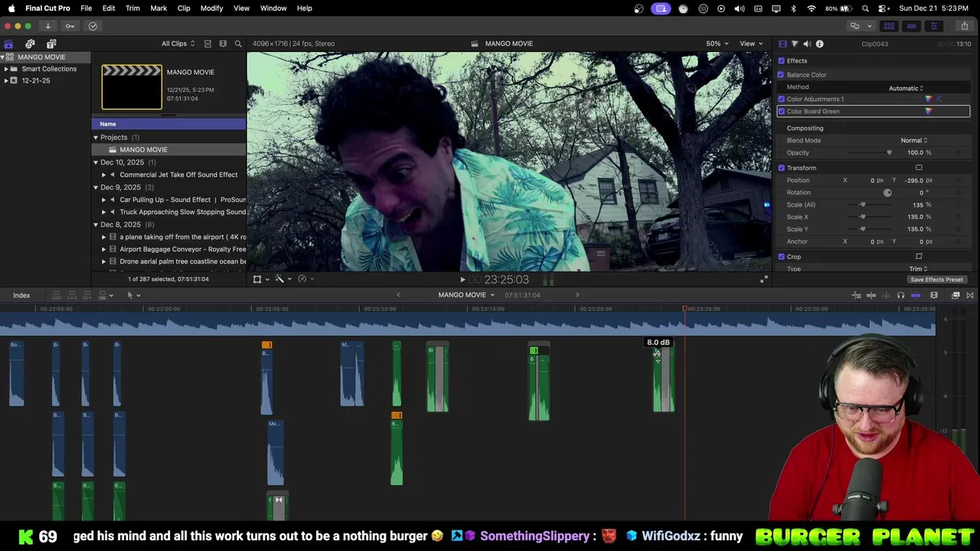This screenshot has width=980, height=551.
Task: Enter full screen viewer with arrows icon
Action: (763, 279)
